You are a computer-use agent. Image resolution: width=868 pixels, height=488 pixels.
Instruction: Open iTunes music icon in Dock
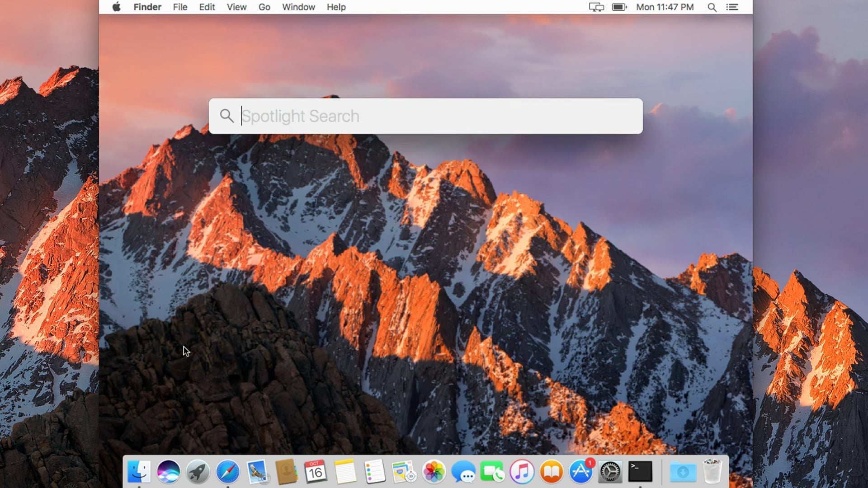(x=522, y=472)
